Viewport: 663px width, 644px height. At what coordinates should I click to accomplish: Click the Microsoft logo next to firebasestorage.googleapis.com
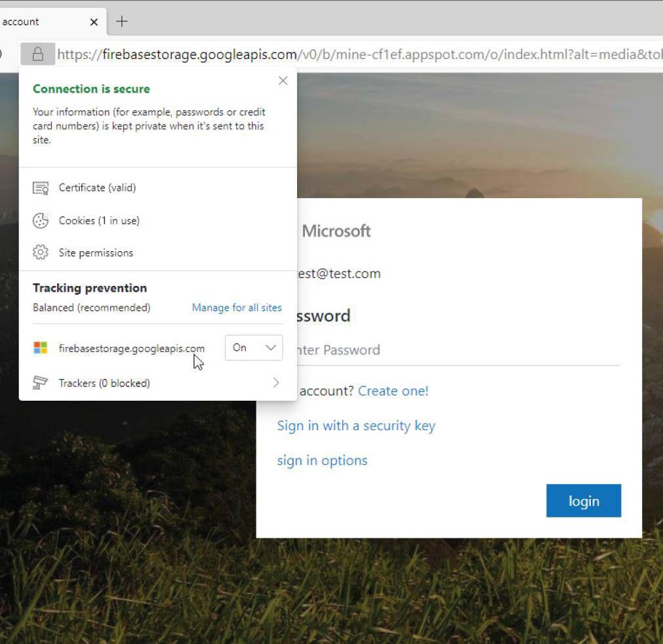point(41,348)
